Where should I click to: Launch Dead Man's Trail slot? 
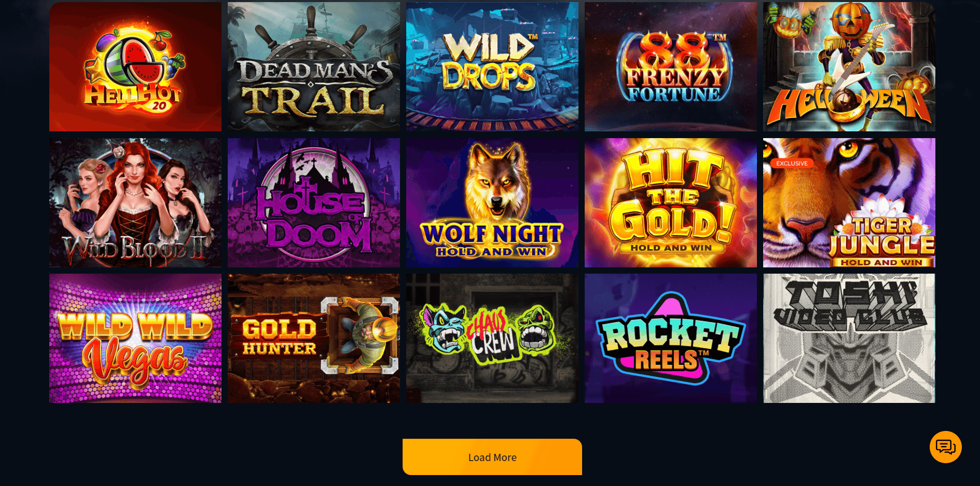314,66
